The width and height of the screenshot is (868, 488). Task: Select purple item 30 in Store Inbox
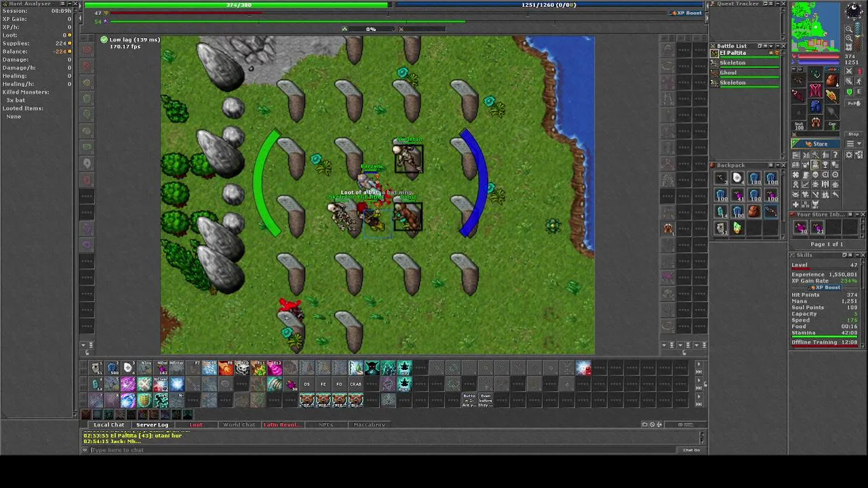[800, 227]
